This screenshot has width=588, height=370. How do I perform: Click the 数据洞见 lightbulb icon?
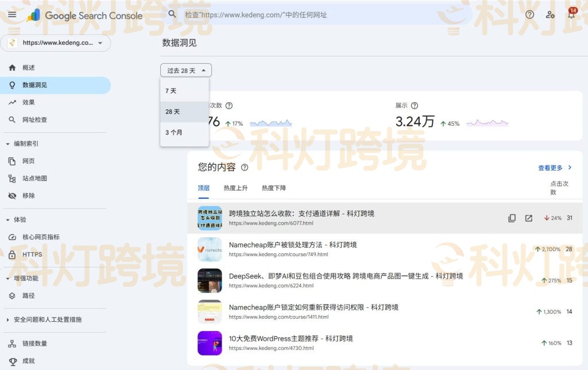(x=12, y=85)
